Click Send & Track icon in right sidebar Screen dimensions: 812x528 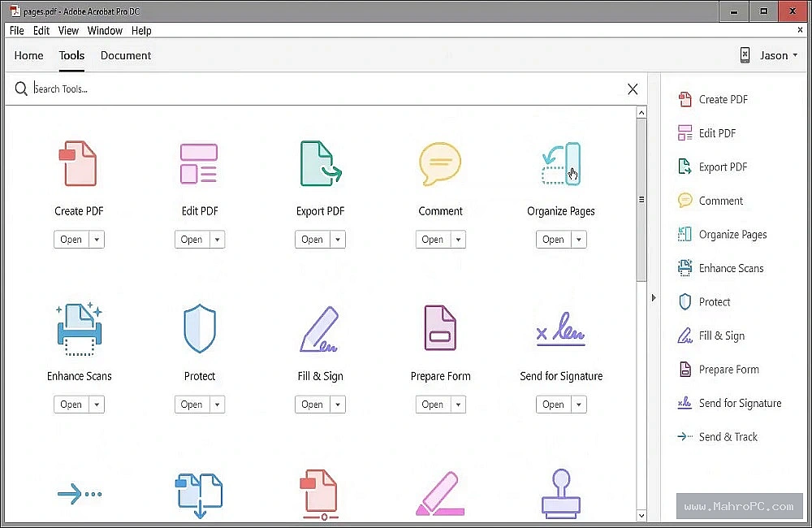point(685,436)
